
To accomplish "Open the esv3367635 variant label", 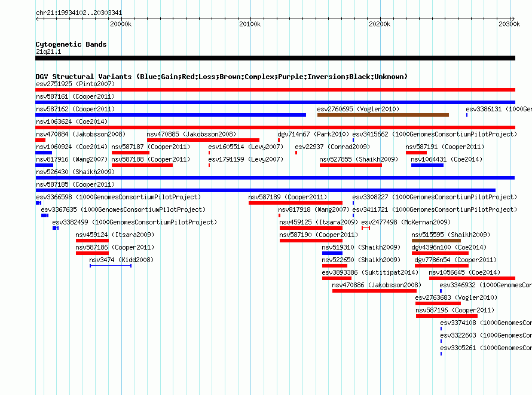I will (x=123, y=209).
